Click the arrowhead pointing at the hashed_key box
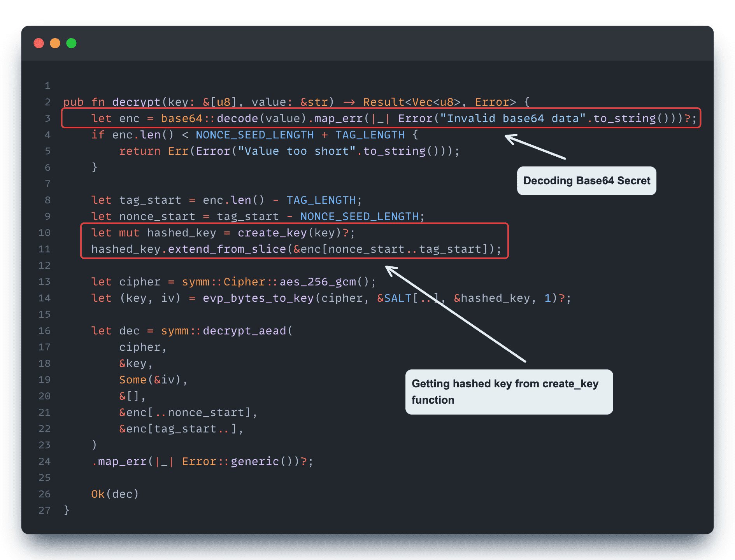735x560 pixels. click(390, 270)
